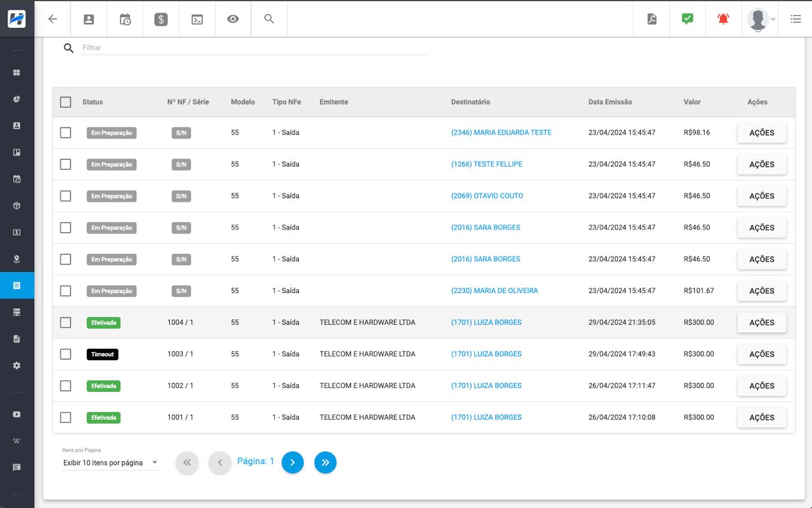812x508 pixels.
Task: Open AÇÕES for Timeout NF 1003 / 1
Action: pos(762,355)
